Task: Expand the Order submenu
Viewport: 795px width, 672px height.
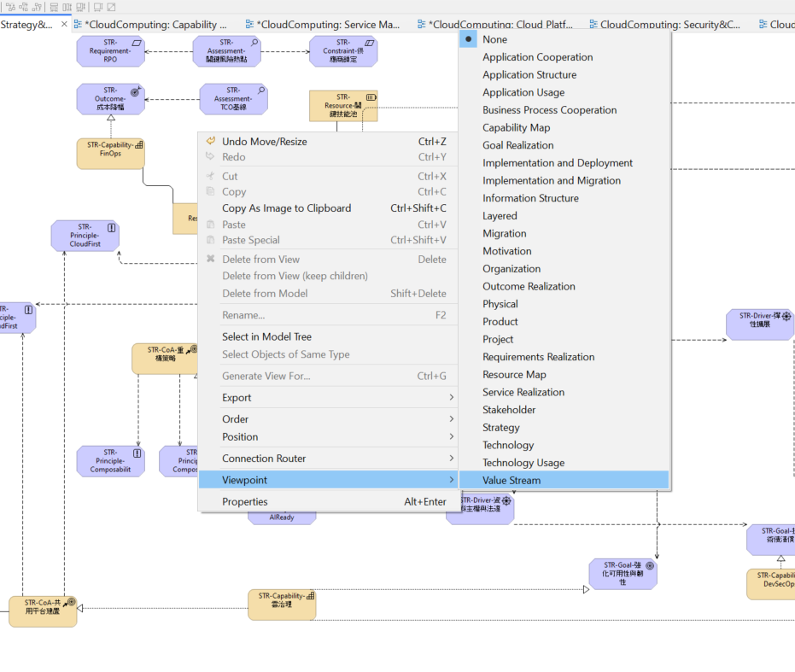Action: pyautogui.click(x=328, y=419)
